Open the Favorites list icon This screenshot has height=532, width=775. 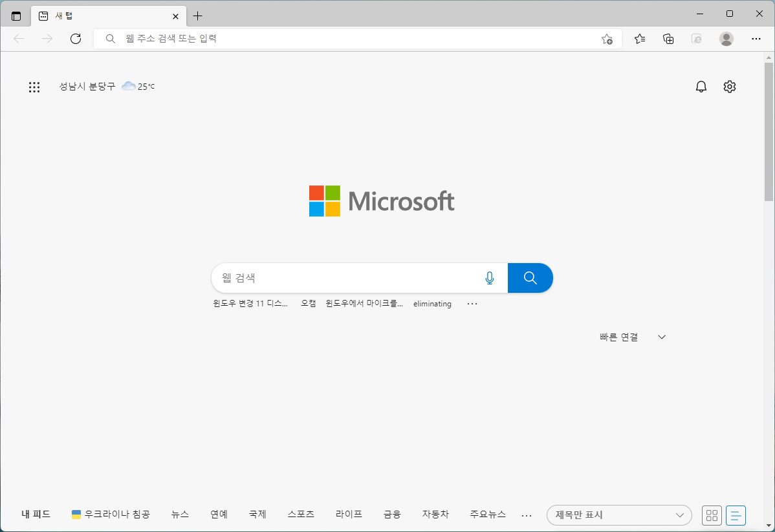640,39
